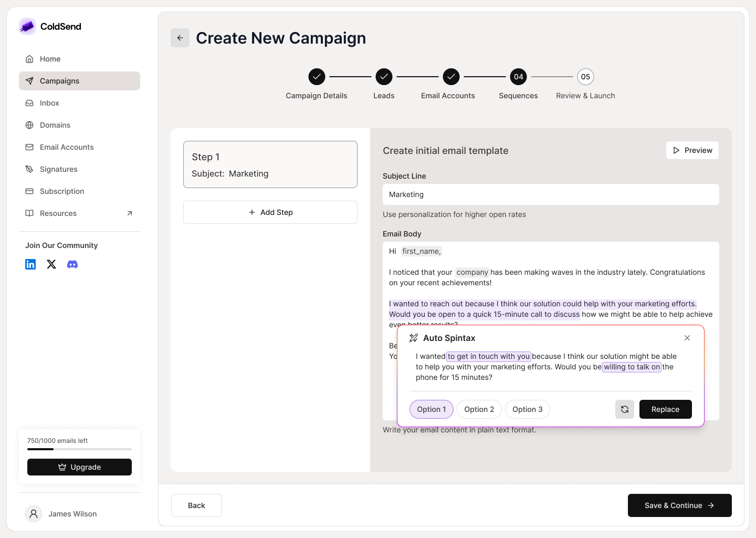Open Domains from the sidebar
The image size is (756, 538).
(55, 125)
